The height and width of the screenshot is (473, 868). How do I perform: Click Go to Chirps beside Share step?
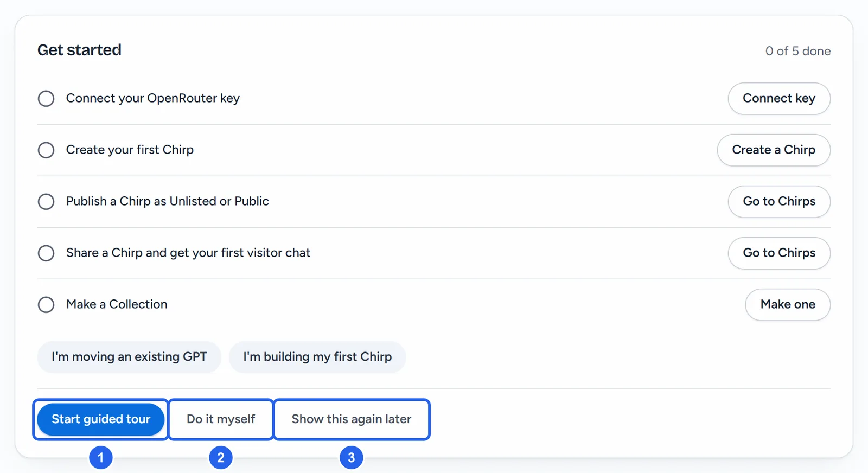[x=779, y=253]
